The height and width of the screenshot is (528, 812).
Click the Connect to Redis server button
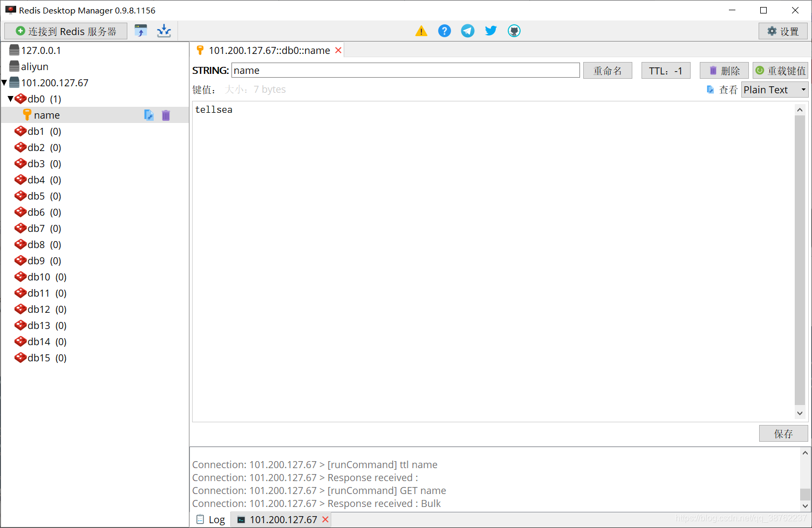click(x=66, y=31)
